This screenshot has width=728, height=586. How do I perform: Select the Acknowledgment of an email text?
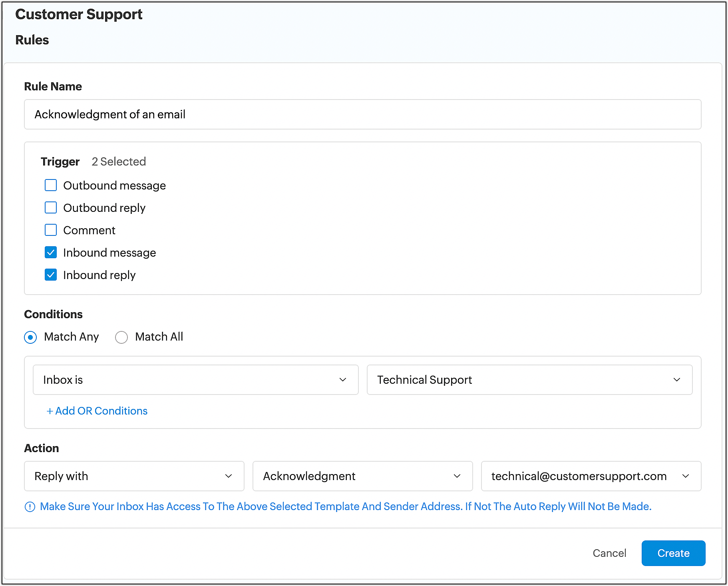click(x=110, y=114)
